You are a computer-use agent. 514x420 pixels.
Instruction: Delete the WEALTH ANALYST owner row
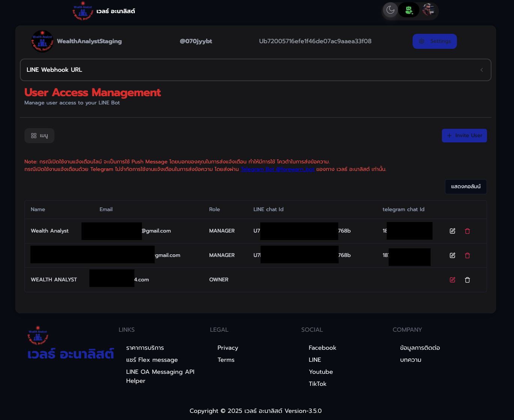[x=467, y=280]
